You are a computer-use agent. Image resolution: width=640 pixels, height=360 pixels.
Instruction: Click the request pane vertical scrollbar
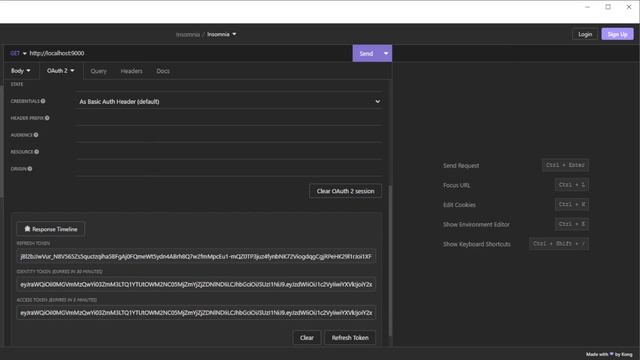[x=390, y=260]
